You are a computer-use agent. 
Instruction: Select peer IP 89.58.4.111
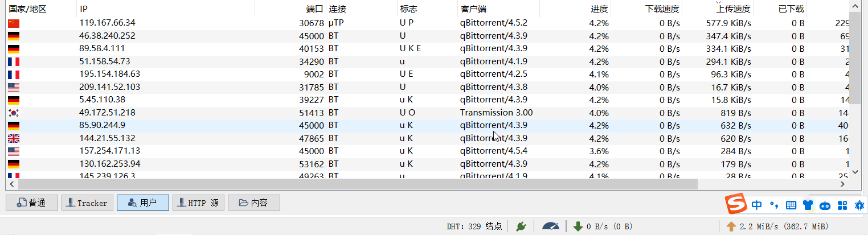click(102, 49)
